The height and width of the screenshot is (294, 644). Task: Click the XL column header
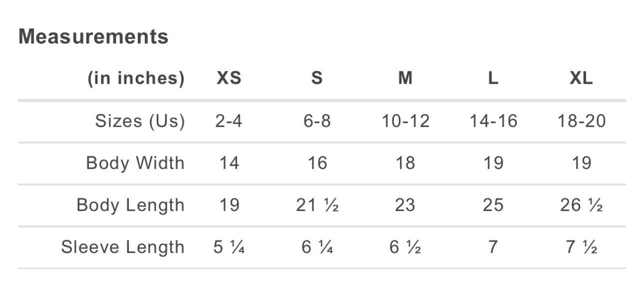[x=581, y=78]
